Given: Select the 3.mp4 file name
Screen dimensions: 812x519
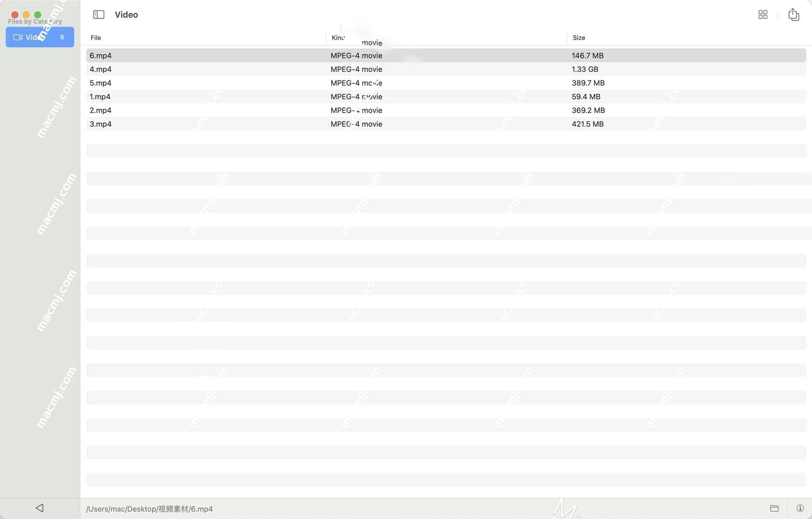Looking at the screenshot, I should point(100,124).
